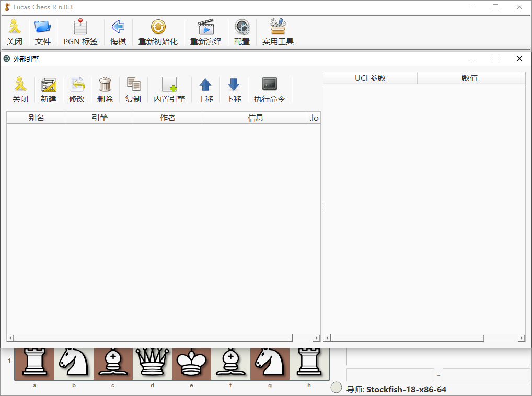
Task: Click the white rook on h1
Action: coord(309,363)
